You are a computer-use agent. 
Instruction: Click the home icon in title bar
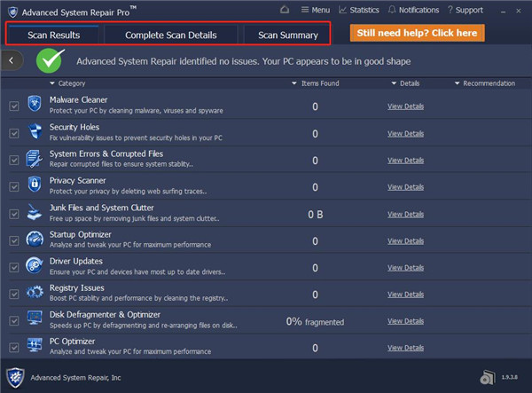click(x=284, y=10)
